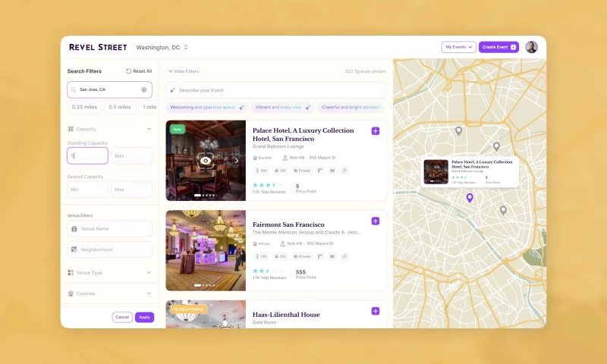Screen dimensions: 607x364
Task: Click the Standing Capacity Min field
Action: (x=87, y=156)
